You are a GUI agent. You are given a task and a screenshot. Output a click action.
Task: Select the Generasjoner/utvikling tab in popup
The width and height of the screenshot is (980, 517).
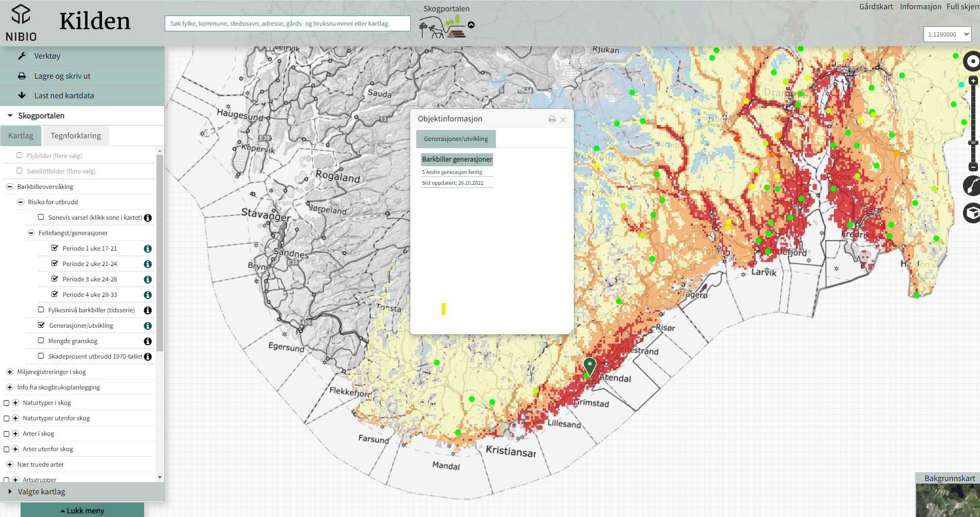tap(456, 139)
